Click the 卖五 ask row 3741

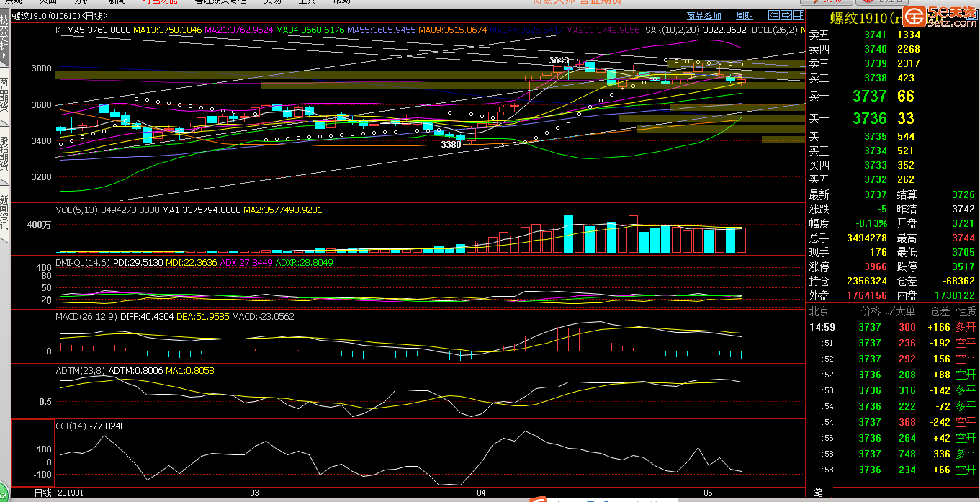tap(892, 35)
